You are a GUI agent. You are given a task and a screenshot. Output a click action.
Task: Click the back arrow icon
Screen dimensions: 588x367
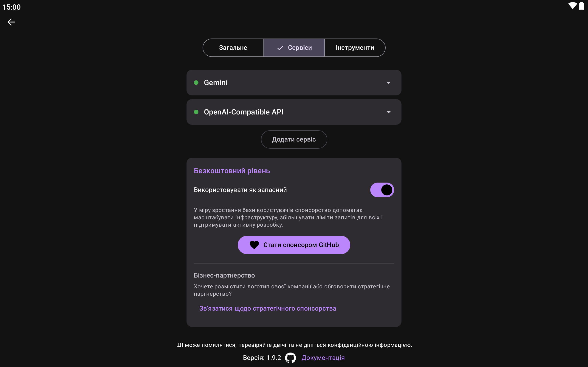click(x=11, y=22)
